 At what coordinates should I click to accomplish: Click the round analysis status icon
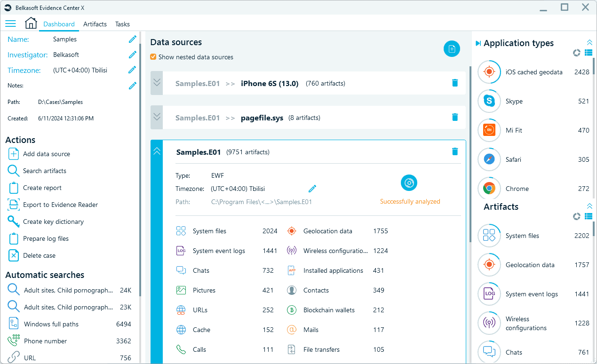[409, 183]
